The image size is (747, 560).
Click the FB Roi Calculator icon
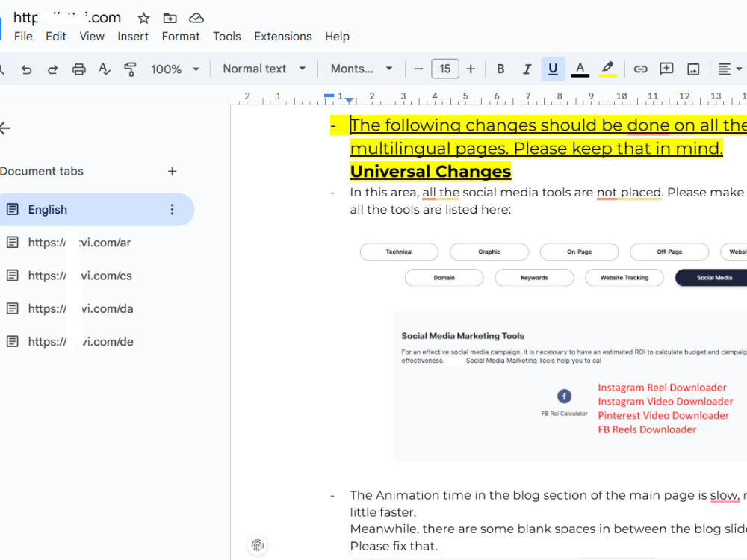click(564, 396)
